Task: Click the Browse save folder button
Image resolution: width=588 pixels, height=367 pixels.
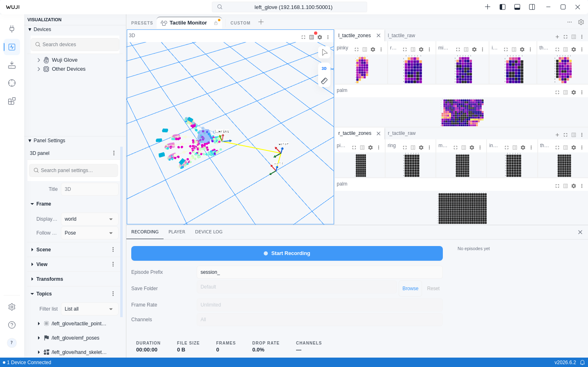Action: click(410, 289)
